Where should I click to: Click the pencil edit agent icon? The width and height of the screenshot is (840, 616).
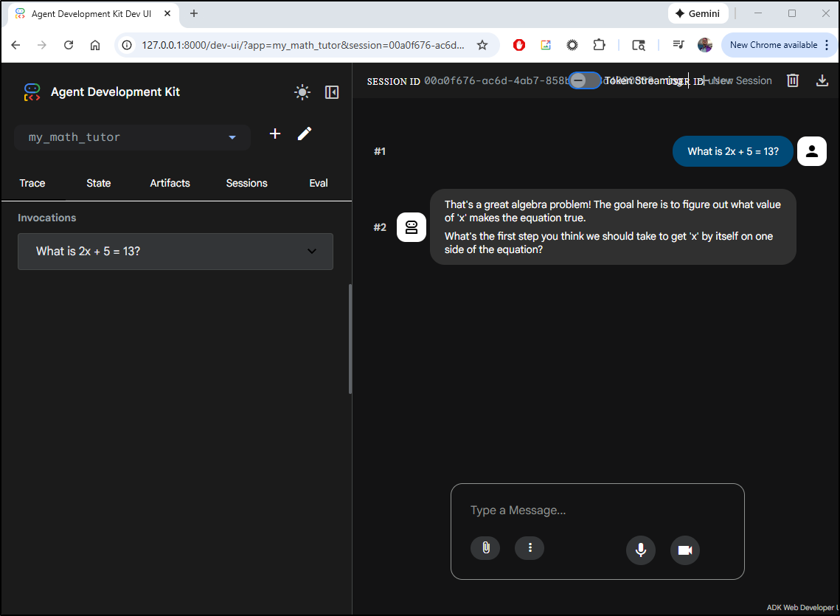click(x=305, y=134)
